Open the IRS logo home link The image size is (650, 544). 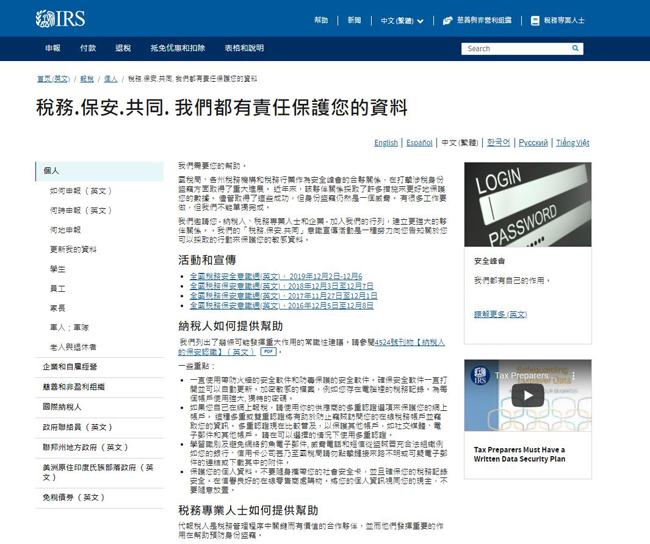point(60,19)
